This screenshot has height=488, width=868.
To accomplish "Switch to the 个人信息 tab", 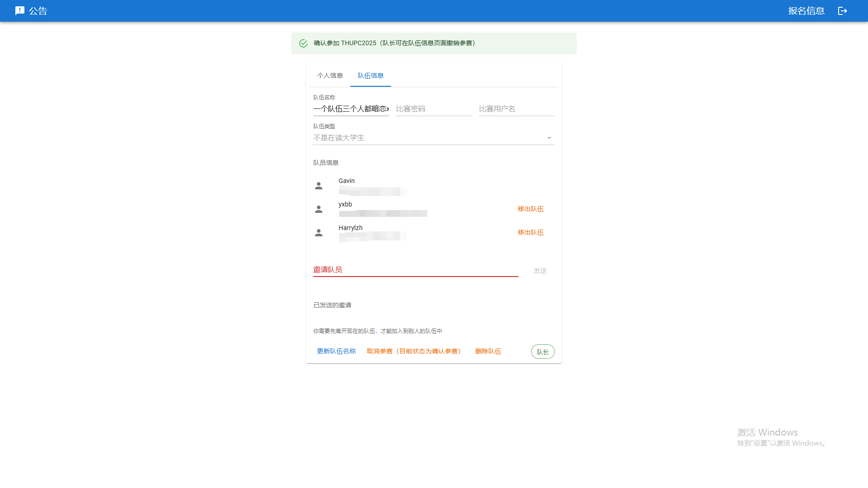I will [330, 75].
